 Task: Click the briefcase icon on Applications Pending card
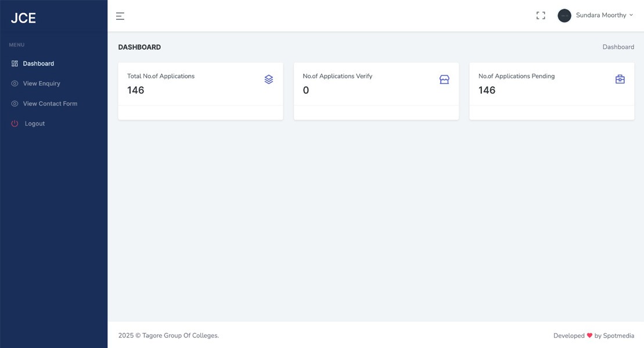(620, 79)
